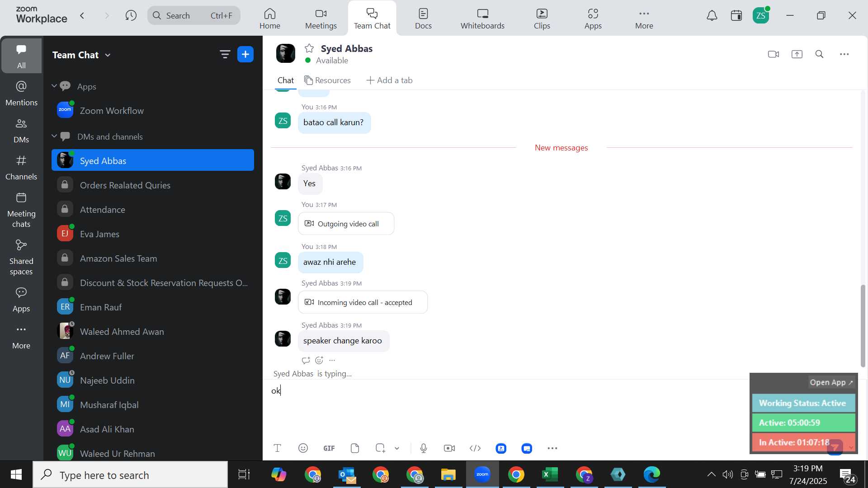
Task: Attach a file to the message
Action: pos(355,448)
